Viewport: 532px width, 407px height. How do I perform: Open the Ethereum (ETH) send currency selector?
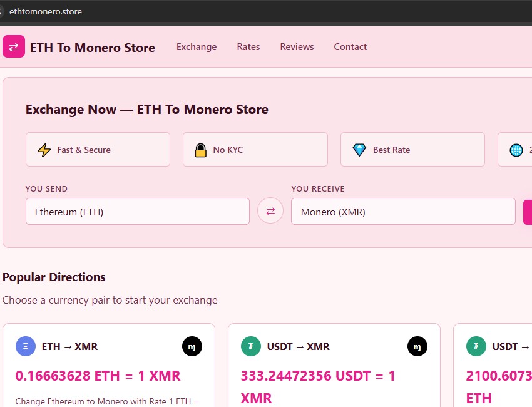point(137,211)
